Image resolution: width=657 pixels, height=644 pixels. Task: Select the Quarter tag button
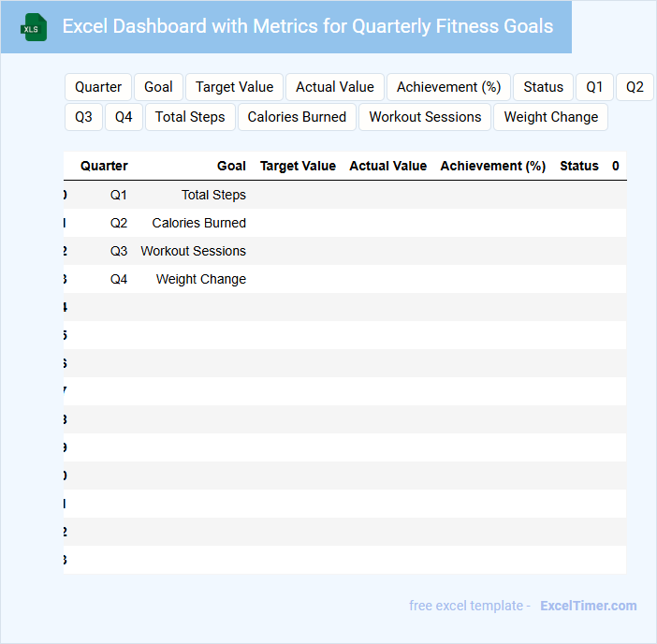point(98,87)
